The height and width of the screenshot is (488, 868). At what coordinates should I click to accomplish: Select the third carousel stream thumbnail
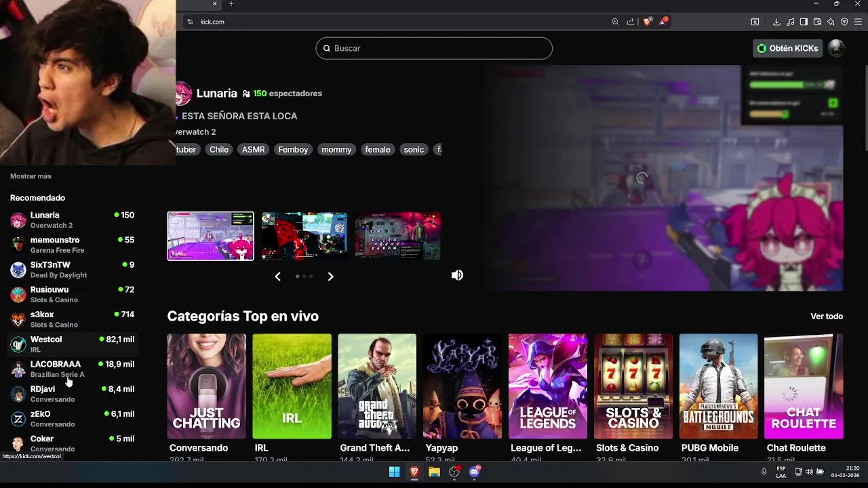(398, 236)
